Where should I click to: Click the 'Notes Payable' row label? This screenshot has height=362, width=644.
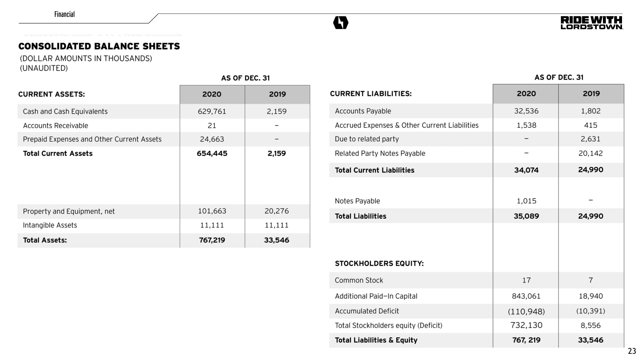357,201
